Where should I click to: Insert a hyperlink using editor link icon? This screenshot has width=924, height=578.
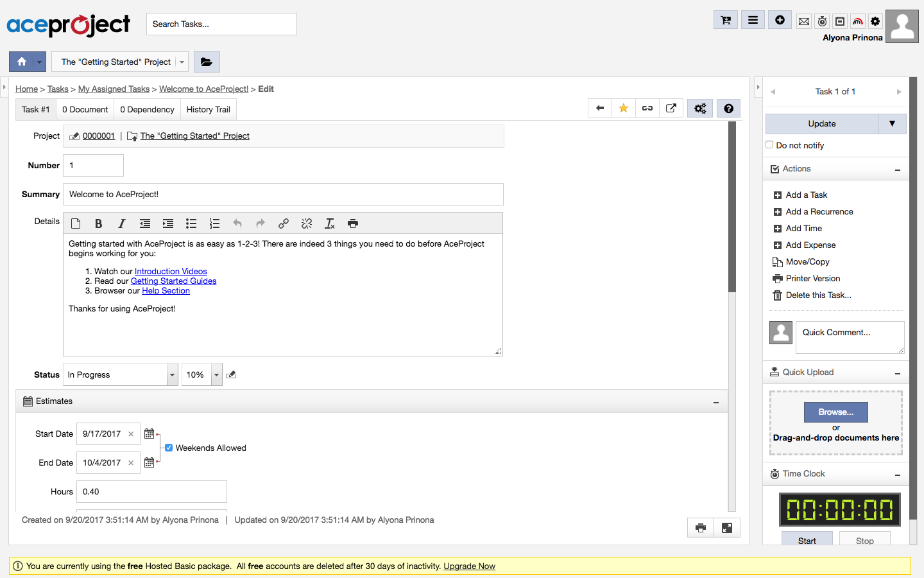pyautogui.click(x=284, y=223)
